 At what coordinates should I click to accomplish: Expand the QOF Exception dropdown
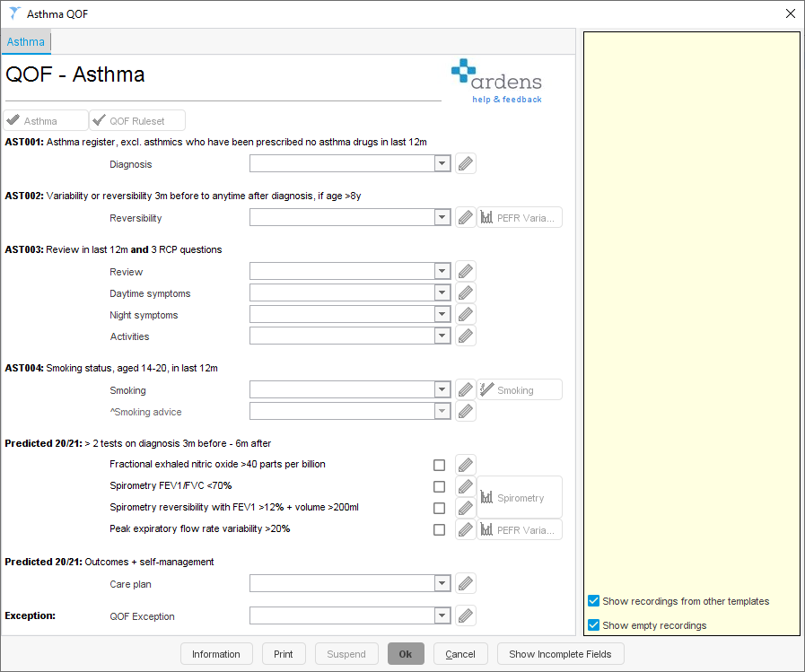442,616
